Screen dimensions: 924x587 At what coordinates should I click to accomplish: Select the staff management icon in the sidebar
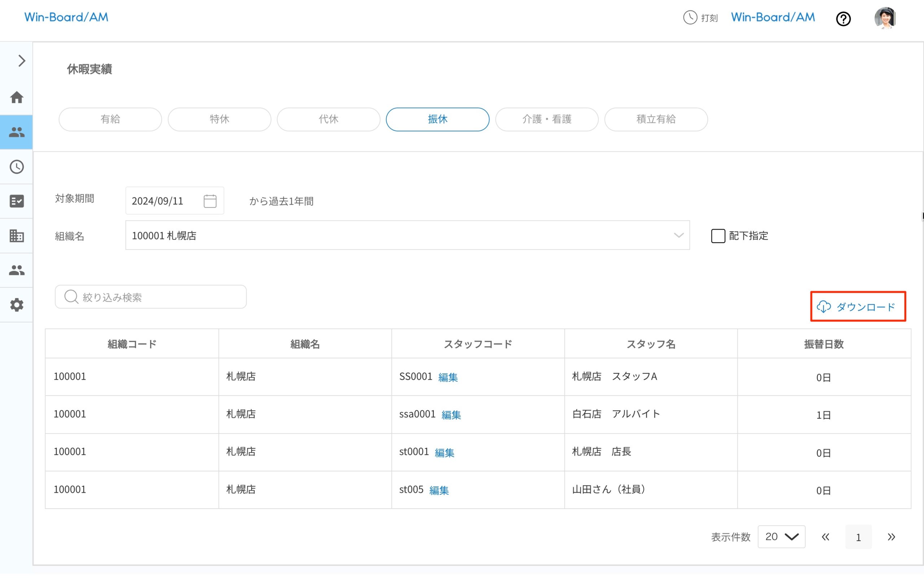[x=17, y=132]
